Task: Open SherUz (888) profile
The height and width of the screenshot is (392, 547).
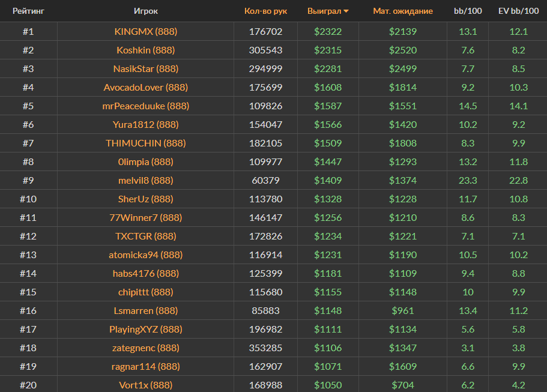Action: coord(146,199)
